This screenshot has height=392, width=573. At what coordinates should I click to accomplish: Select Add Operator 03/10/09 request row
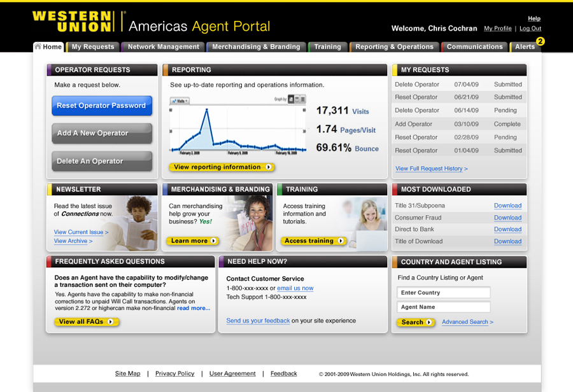459,124
